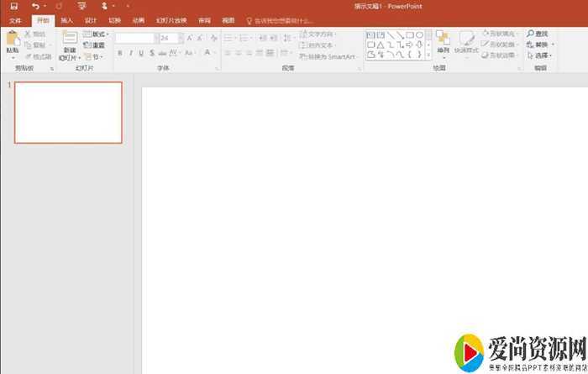The width and height of the screenshot is (588, 374).
Task: Open the font size dropdown
Action: click(180, 39)
